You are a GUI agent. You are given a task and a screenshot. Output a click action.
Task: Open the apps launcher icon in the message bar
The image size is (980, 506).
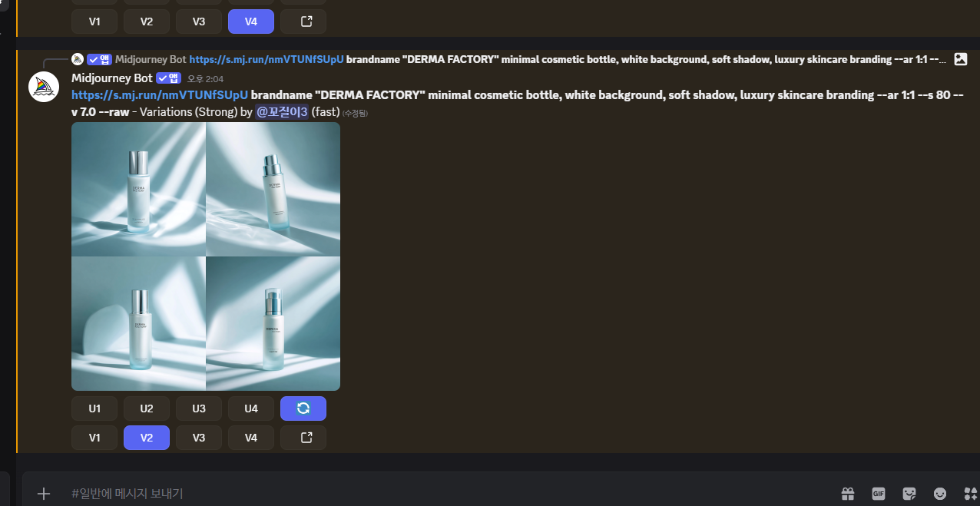tap(970, 494)
